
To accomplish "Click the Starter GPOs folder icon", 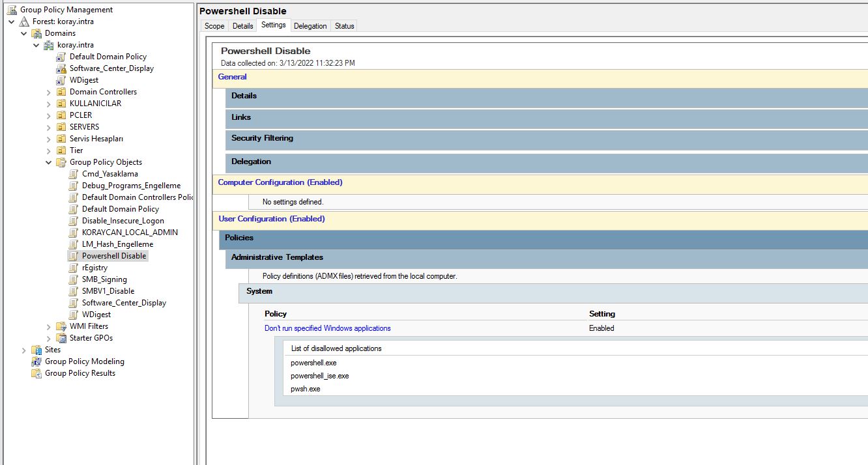I will click(x=61, y=338).
